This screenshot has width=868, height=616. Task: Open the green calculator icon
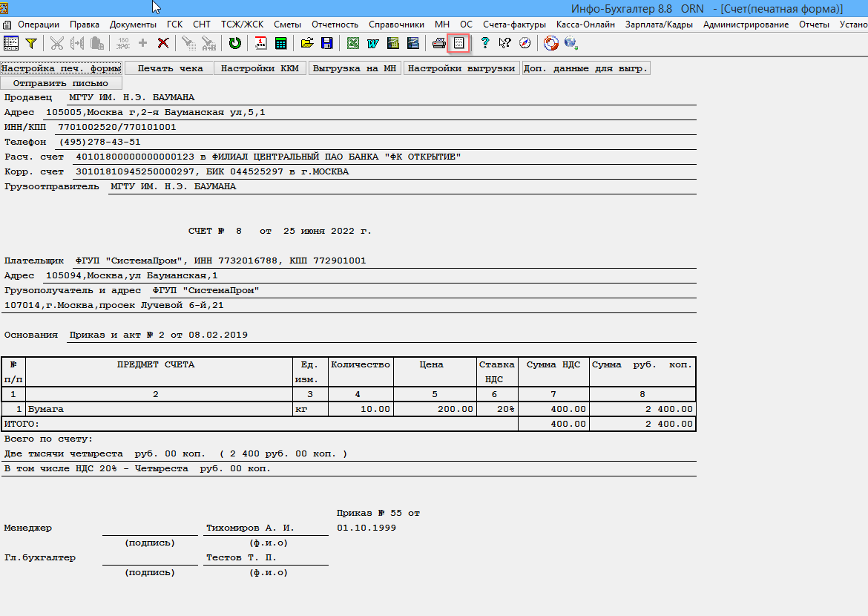pos(280,43)
